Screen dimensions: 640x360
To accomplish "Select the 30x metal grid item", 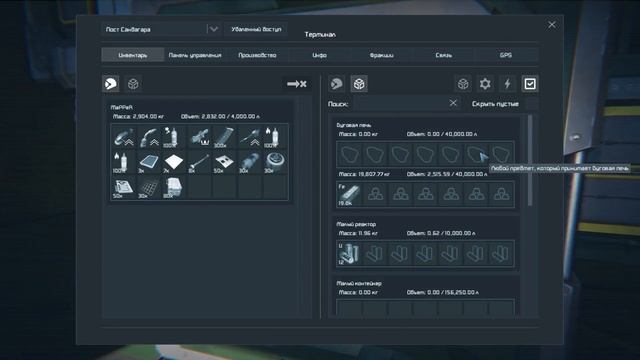I will click(149, 187).
